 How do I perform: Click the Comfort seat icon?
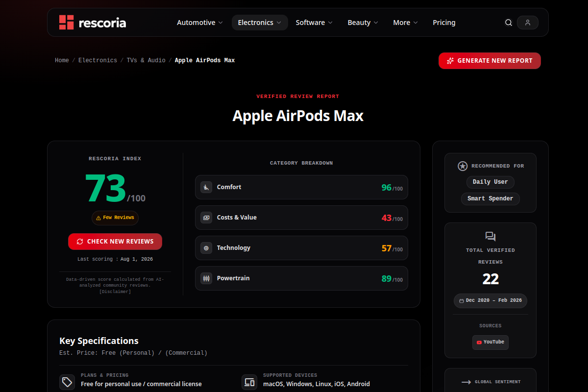click(206, 187)
